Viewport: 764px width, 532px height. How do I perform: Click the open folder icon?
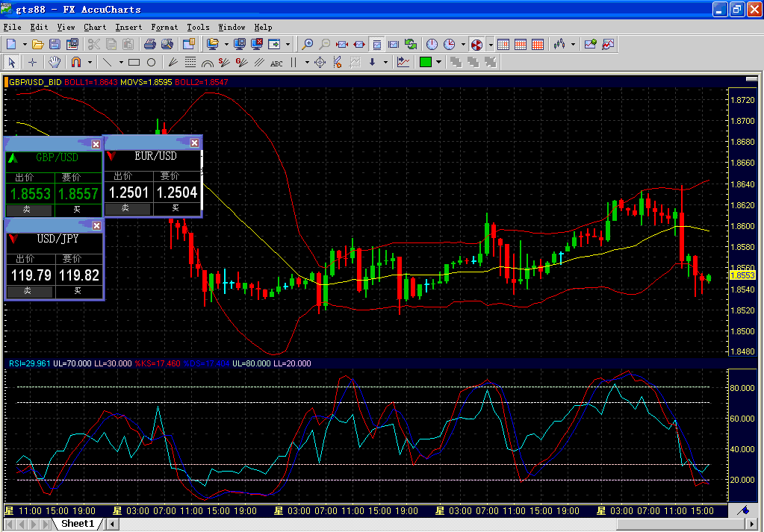37,45
